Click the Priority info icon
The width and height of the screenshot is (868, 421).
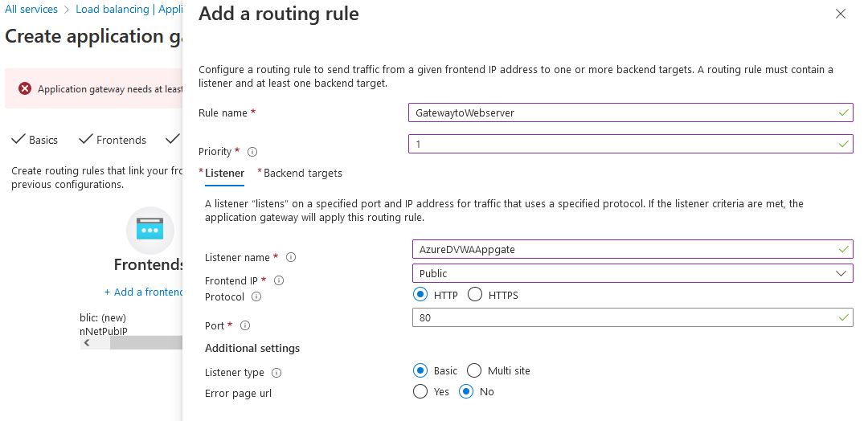(x=252, y=152)
